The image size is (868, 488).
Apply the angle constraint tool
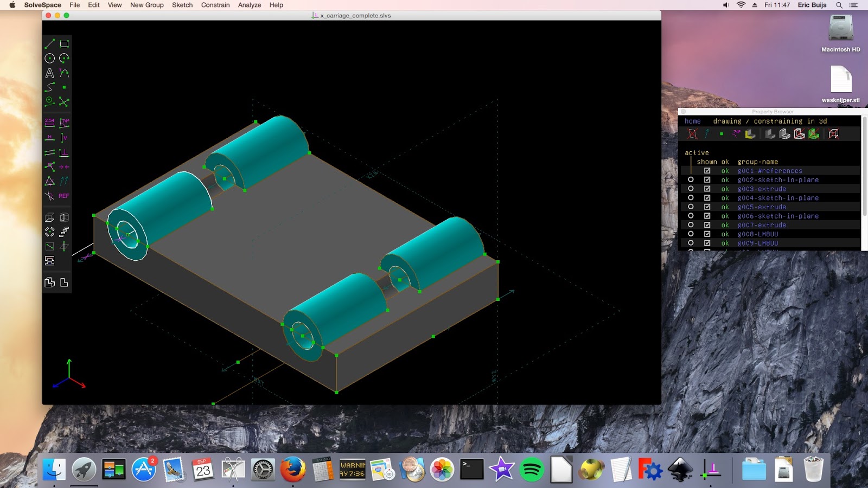63,123
